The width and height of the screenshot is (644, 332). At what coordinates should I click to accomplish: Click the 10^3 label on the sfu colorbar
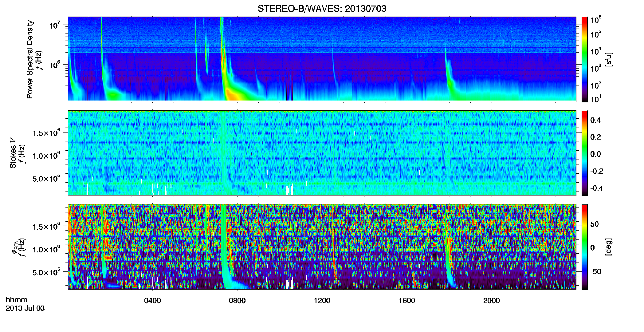596,68
